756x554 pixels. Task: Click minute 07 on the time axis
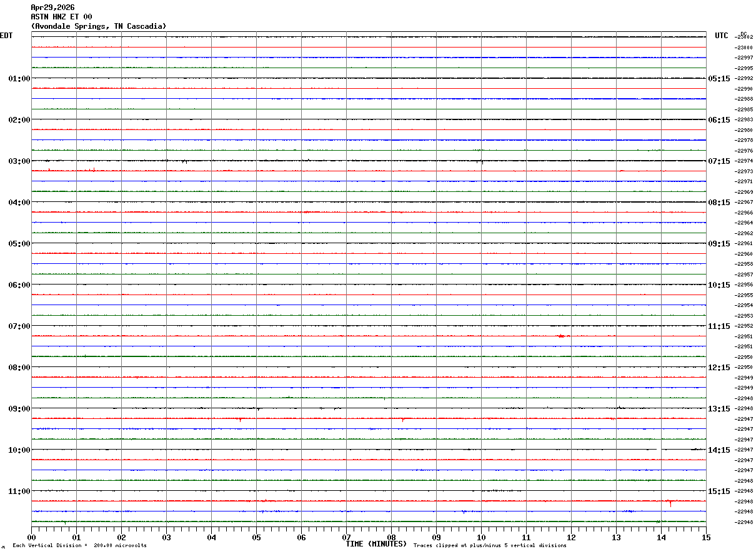point(346,537)
